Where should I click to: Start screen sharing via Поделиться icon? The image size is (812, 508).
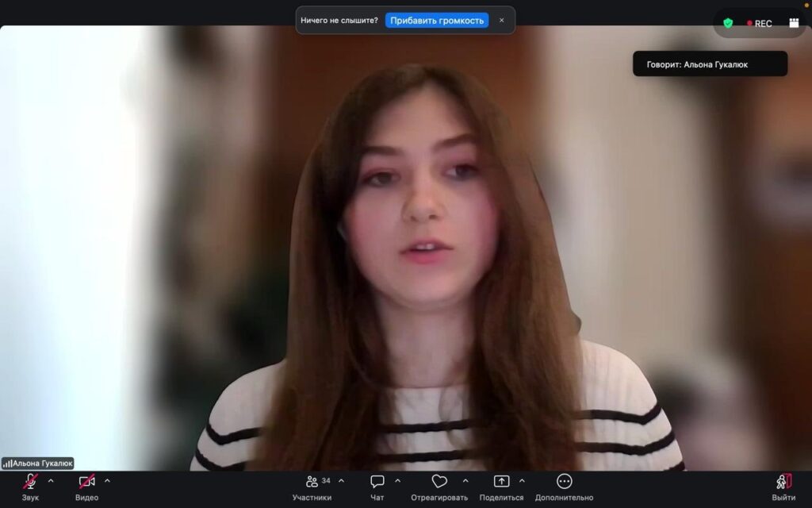click(x=501, y=482)
